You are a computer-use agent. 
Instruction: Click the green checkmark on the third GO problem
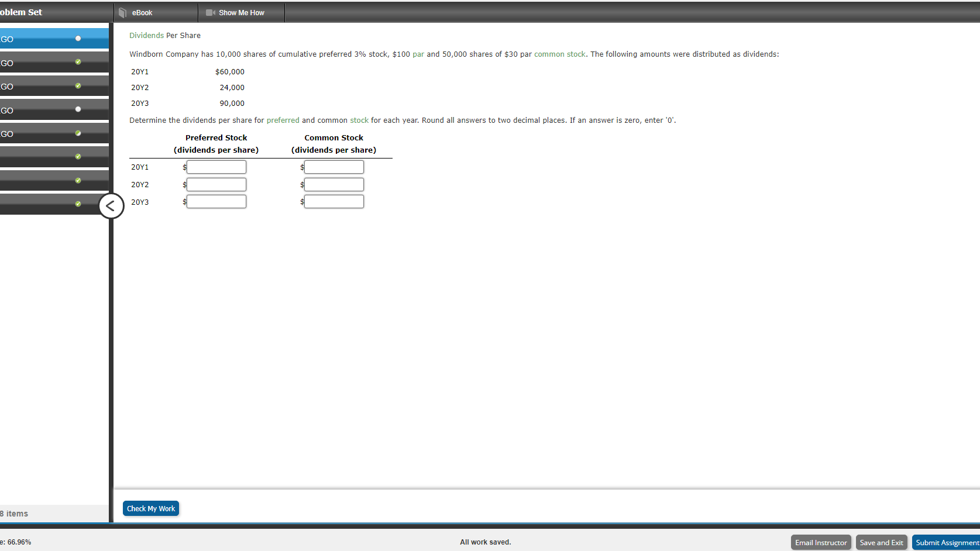(x=78, y=86)
